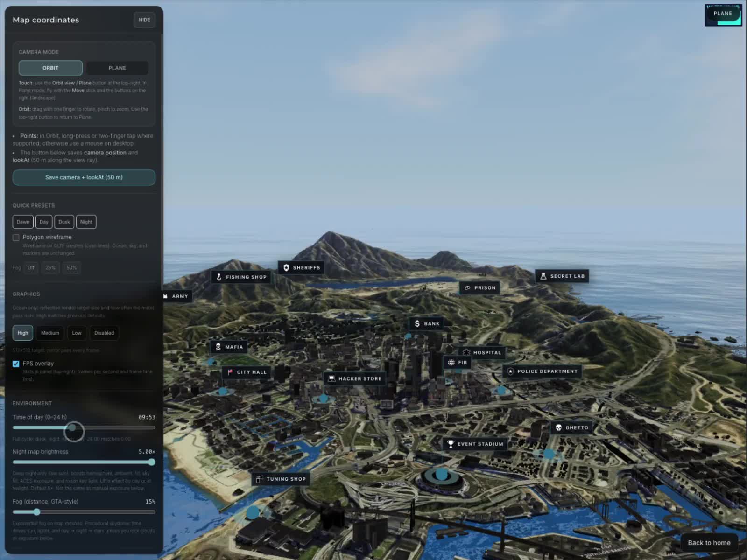747x560 pixels.
Task: Click the Secret Lab flask icon
Action: pyautogui.click(x=543, y=276)
